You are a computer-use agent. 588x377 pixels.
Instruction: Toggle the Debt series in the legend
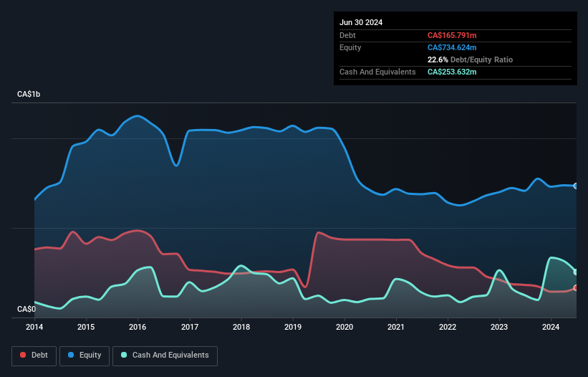click(x=34, y=355)
